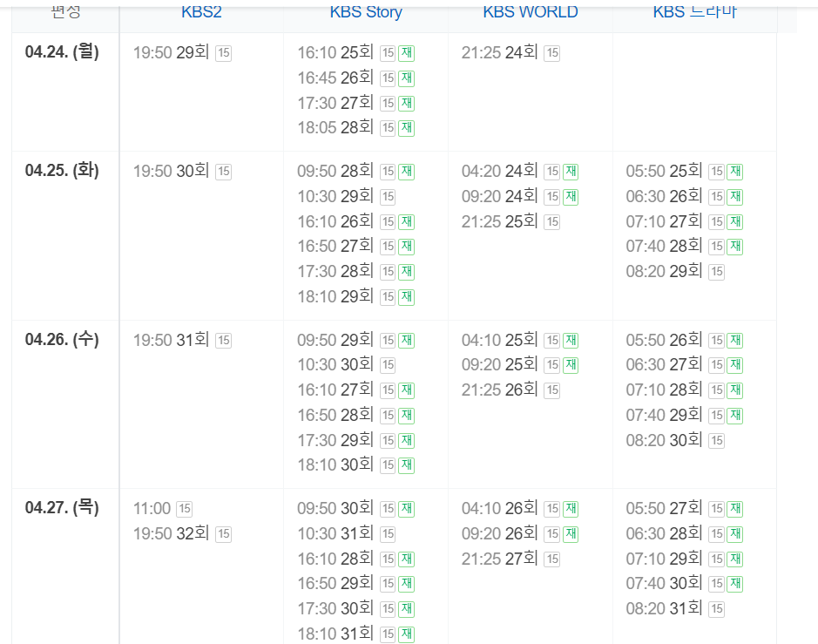Click the 15 rating icon on 10:30 29회
Image resolution: width=818 pixels, height=644 pixels.
(388, 197)
